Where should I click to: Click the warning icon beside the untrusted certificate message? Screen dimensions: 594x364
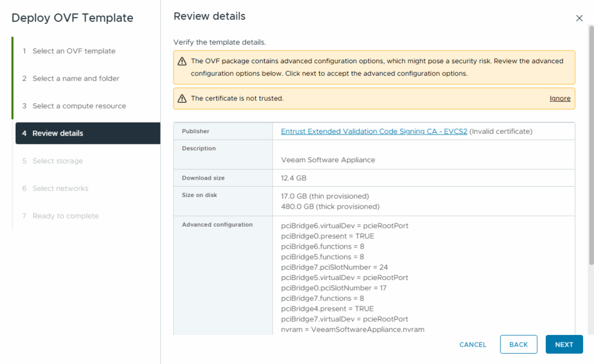coord(182,99)
